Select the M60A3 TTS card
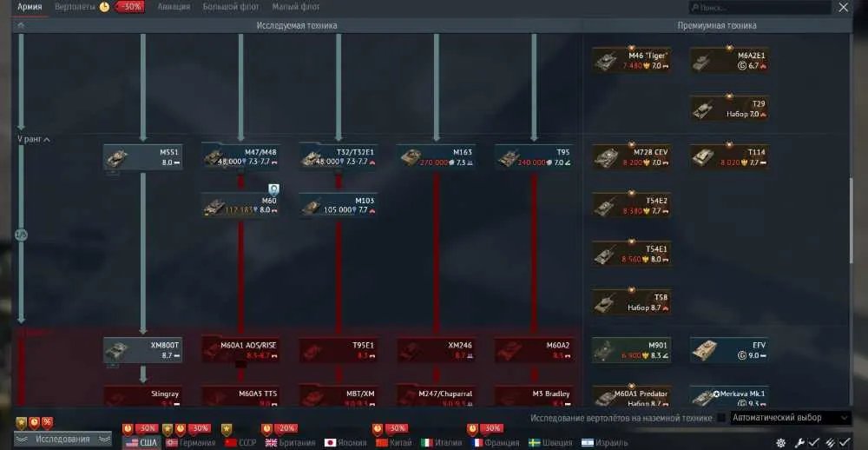Viewport: 868px width, 450px height. click(240, 396)
